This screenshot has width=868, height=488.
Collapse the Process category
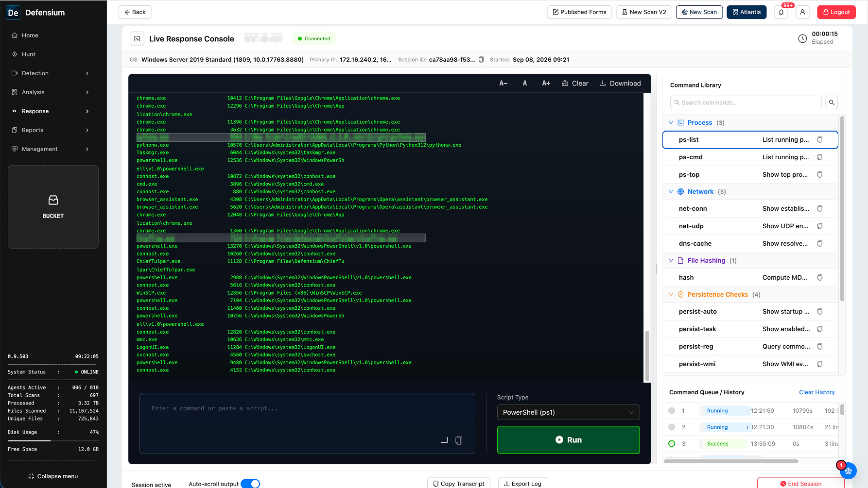pos(671,123)
